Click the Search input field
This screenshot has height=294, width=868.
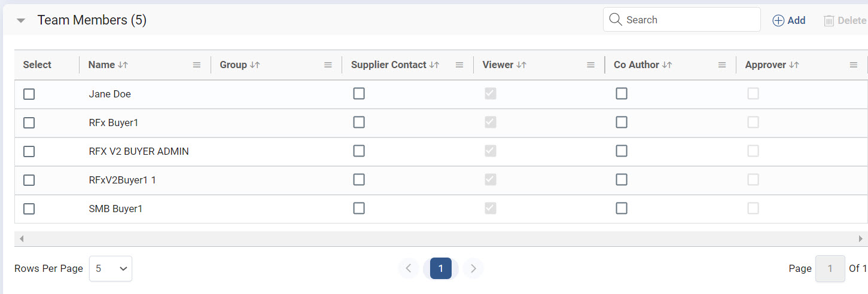click(688, 20)
